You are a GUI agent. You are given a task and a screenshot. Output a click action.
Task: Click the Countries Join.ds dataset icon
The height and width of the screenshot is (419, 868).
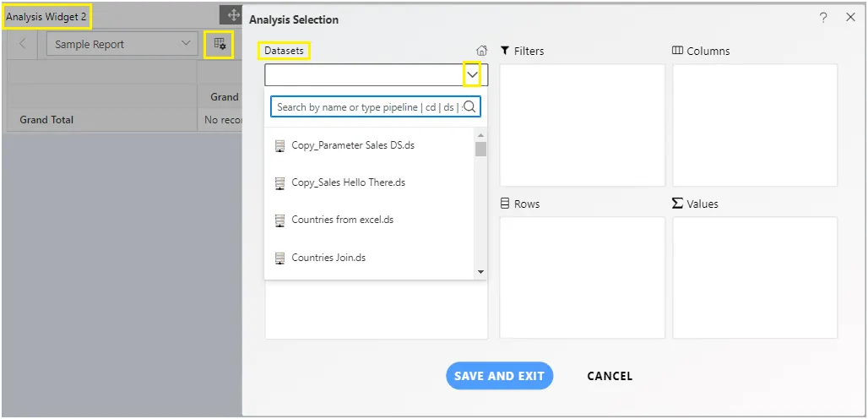click(280, 258)
